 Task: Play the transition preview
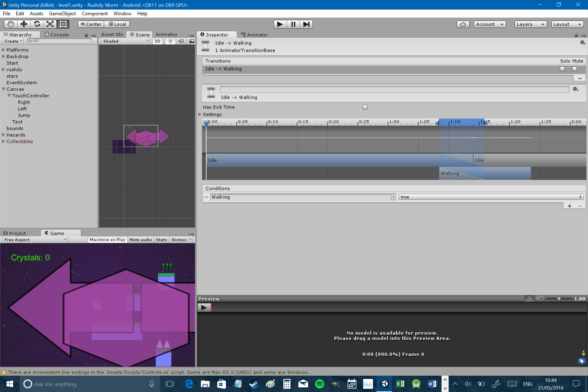tap(204, 308)
